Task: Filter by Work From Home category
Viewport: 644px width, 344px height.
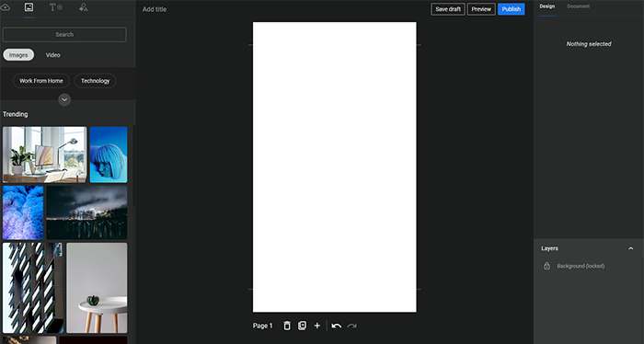Action: (41, 81)
